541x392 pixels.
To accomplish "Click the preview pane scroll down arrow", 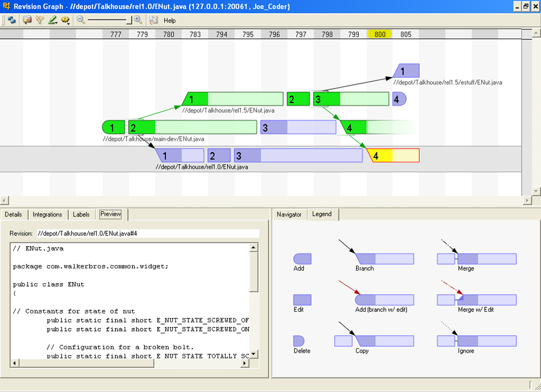I will pyautogui.click(x=254, y=354).
